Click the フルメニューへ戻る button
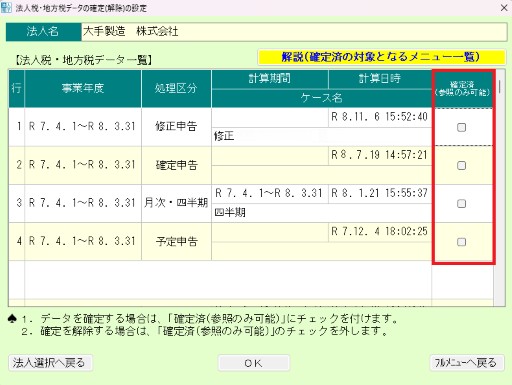 click(x=467, y=363)
